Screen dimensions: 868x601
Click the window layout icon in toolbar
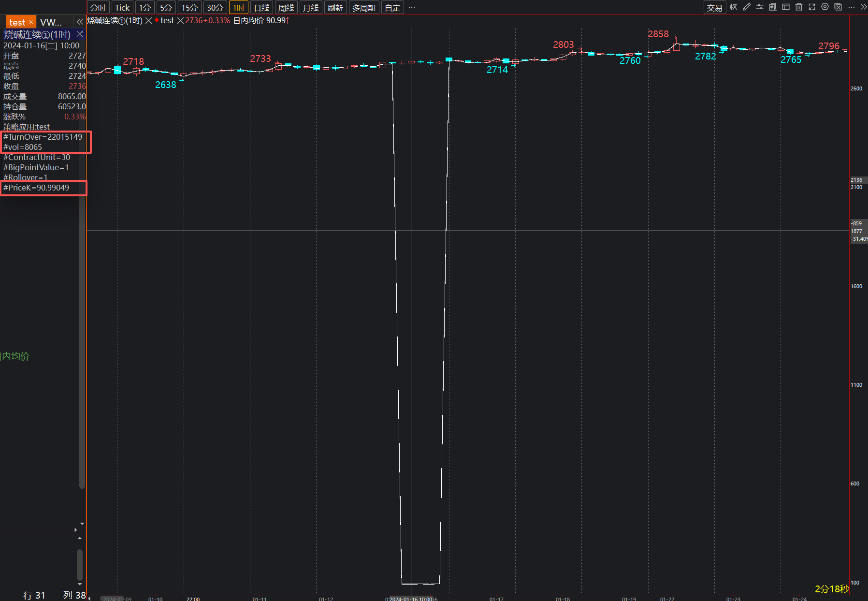pyautogui.click(x=786, y=7)
